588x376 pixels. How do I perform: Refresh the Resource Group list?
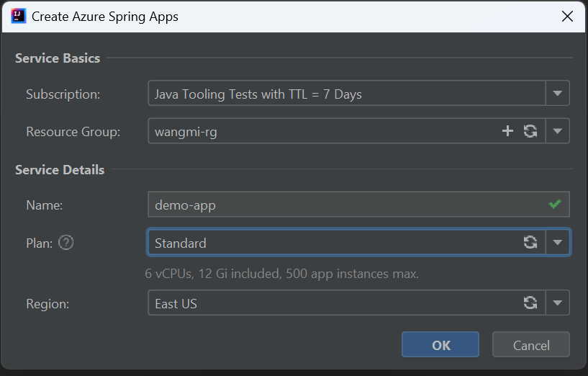[x=530, y=131]
